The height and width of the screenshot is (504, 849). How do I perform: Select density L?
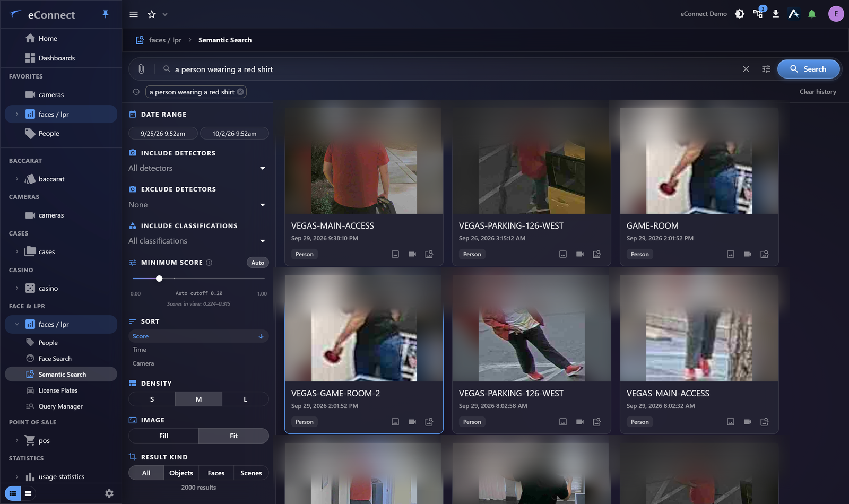click(245, 399)
